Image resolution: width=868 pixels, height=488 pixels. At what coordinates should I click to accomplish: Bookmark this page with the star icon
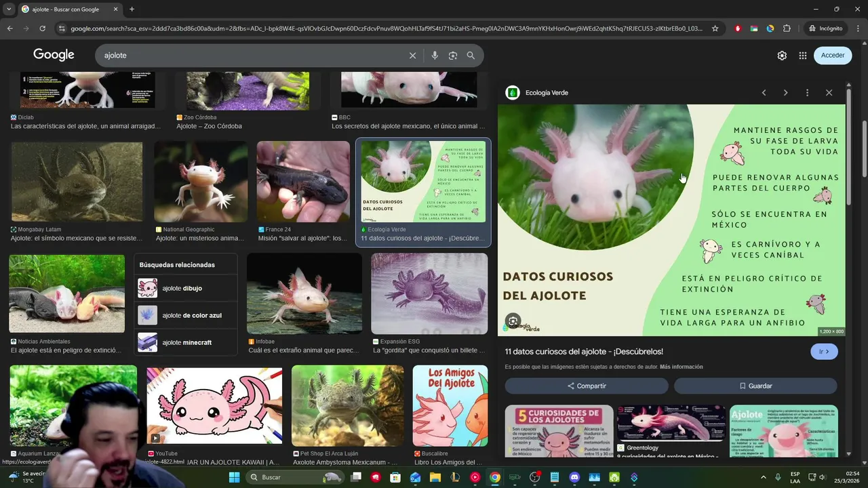tap(715, 28)
